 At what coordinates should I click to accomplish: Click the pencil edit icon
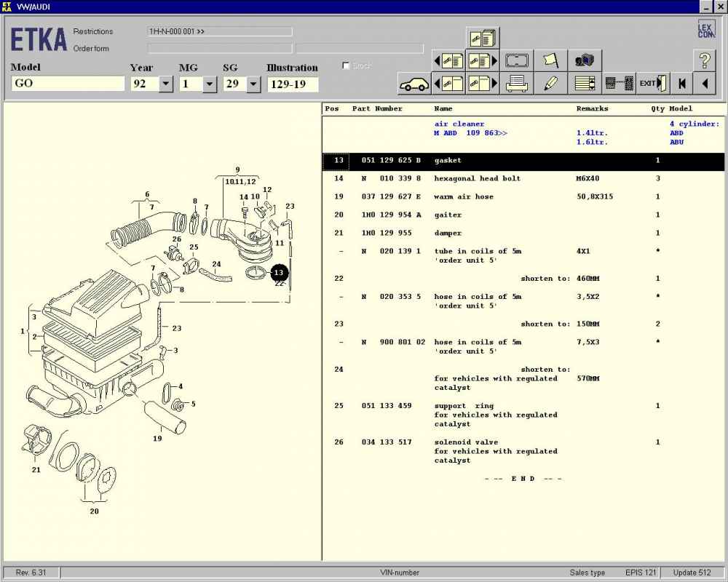[x=550, y=84]
